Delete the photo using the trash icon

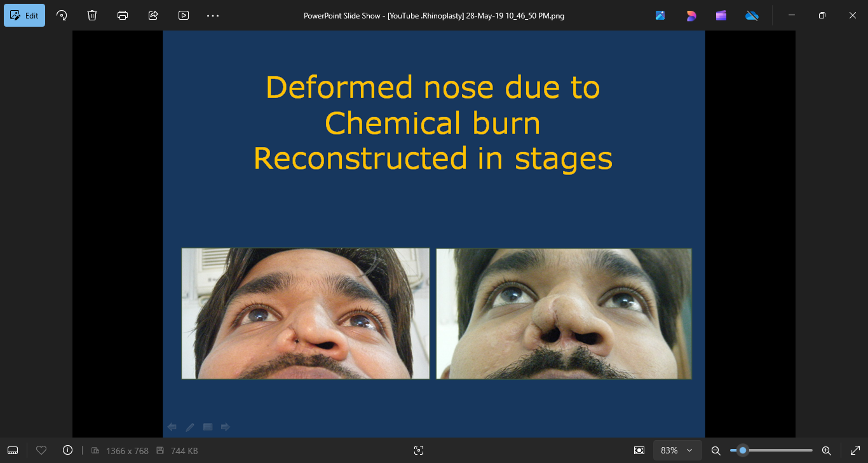click(x=92, y=15)
